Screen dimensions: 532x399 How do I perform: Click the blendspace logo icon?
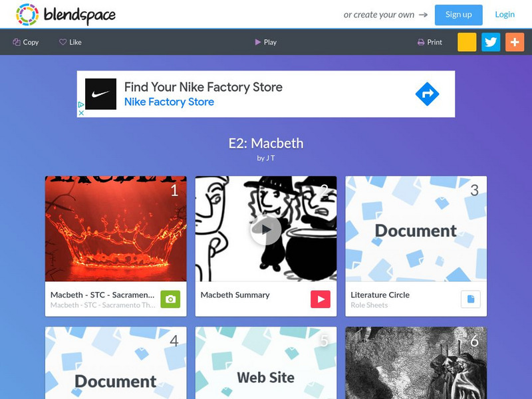point(27,15)
